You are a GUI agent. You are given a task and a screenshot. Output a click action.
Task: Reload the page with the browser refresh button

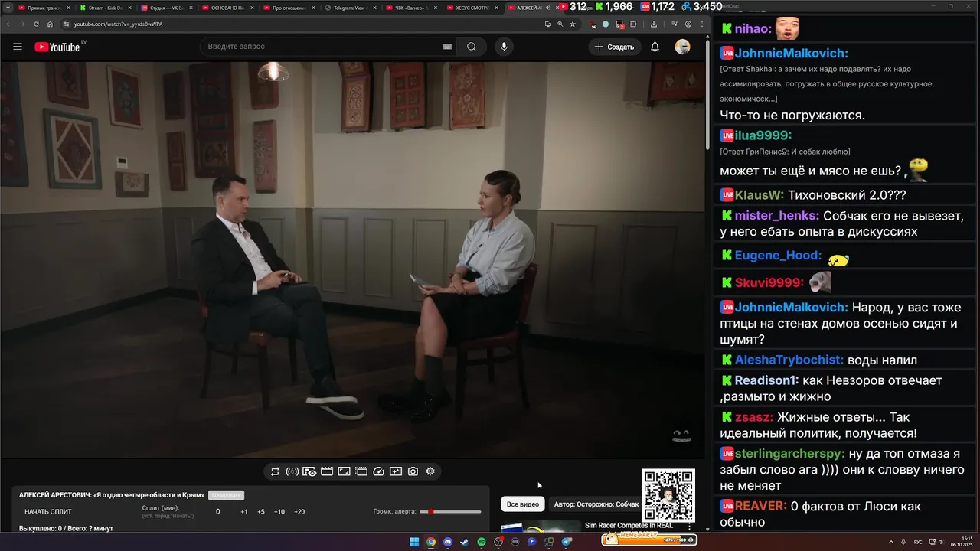coord(36,24)
